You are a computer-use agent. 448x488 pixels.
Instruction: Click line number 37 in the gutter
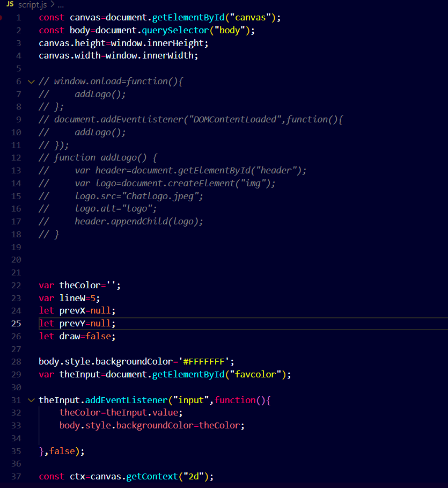[x=16, y=477]
